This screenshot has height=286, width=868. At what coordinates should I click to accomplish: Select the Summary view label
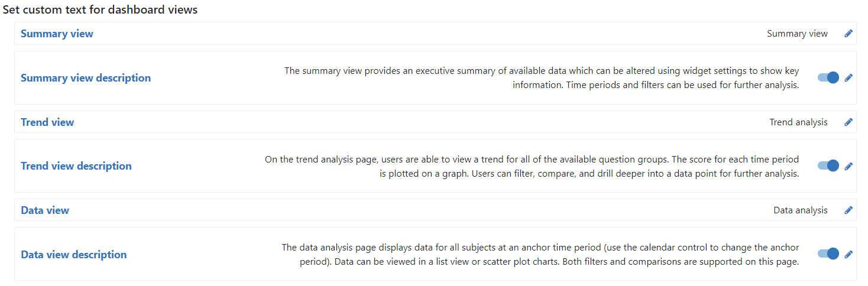pos(57,34)
